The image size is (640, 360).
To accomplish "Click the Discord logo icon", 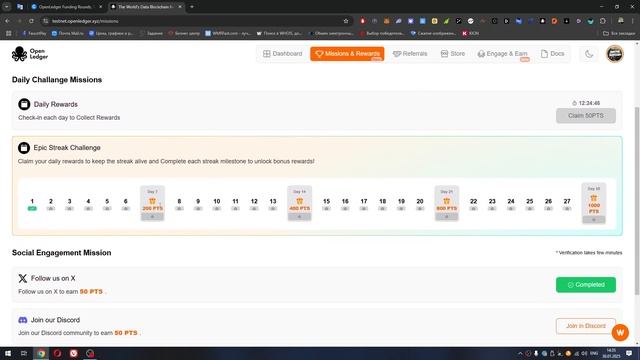I will tap(23, 320).
